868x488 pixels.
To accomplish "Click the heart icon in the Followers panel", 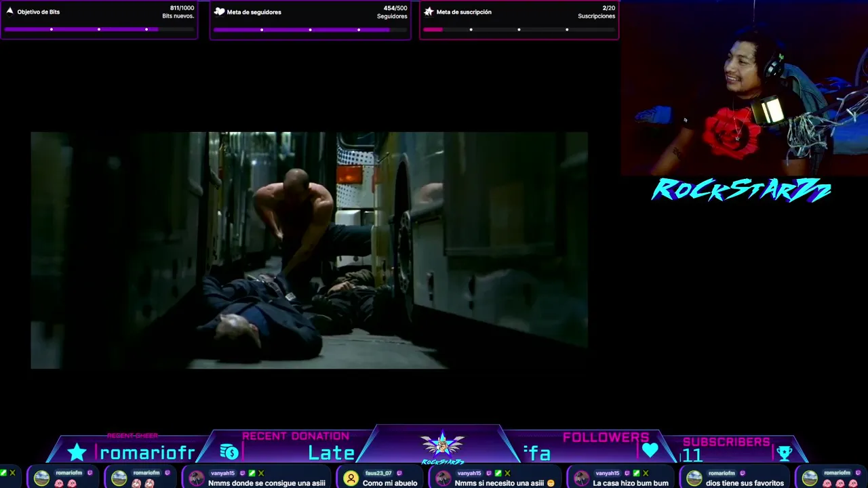I will pyautogui.click(x=650, y=450).
